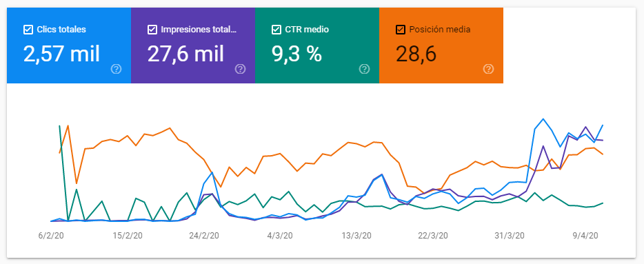
Task: Uncheck the CTR medio checkbox
Action: point(276,30)
